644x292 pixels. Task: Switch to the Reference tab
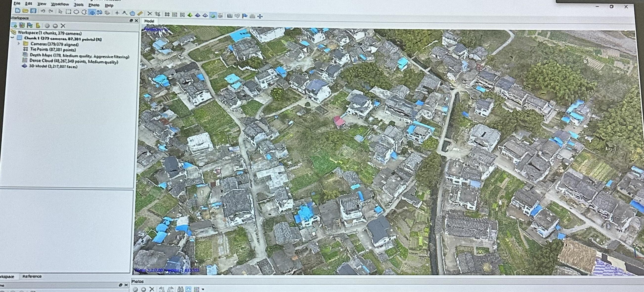tap(32, 276)
